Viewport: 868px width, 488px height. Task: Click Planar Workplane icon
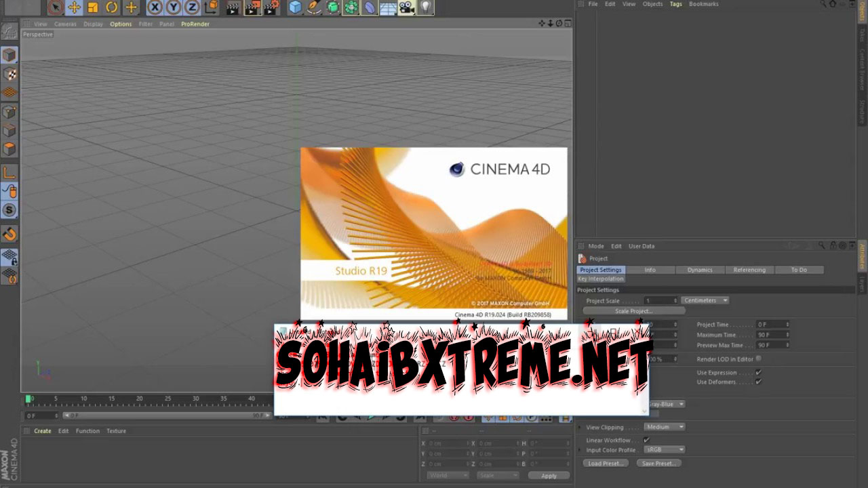coord(9,276)
